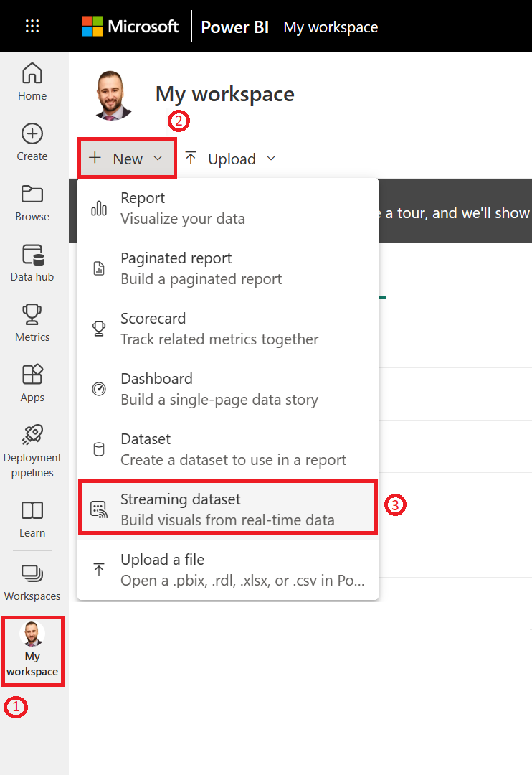Open the New dropdown button
532x775 pixels.
(127, 158)
